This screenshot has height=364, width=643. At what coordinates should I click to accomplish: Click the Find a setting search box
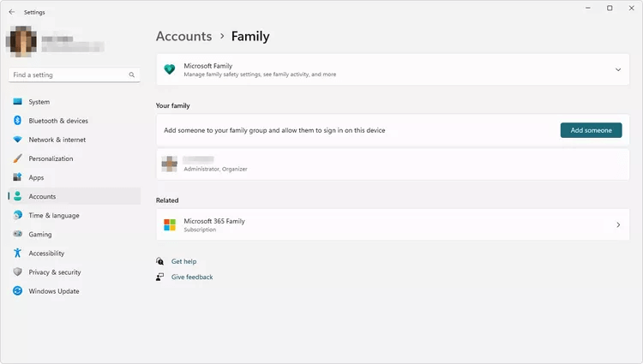tap(75, 75)
